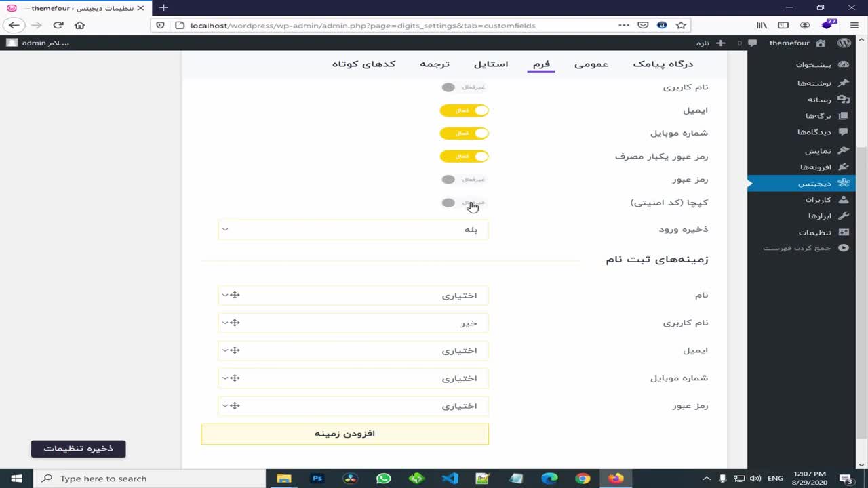The height and width of the screenshot is (488, 868).
Task: Open Visual Studio Code from the taskbar
Action: 450,479
